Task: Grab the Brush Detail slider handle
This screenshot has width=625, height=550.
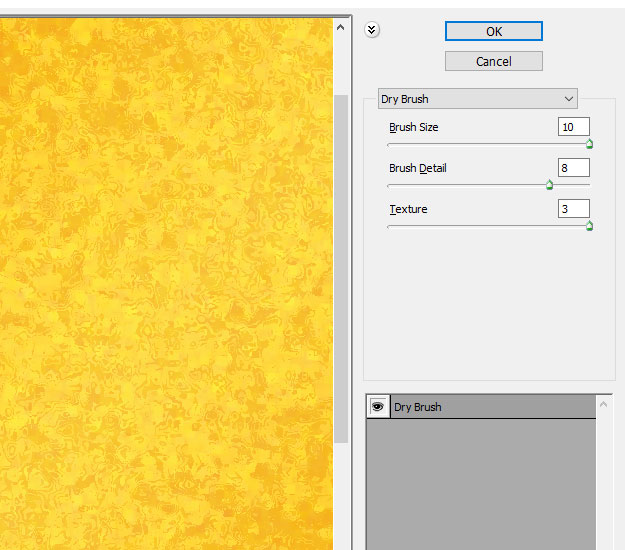Action: (x=549, y=185)
